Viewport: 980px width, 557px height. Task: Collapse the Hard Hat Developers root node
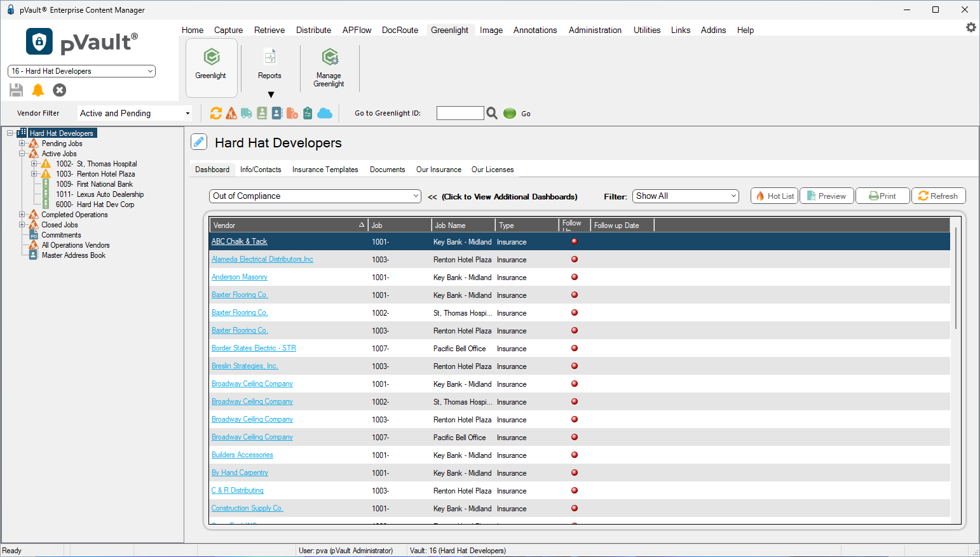point(10,133)
